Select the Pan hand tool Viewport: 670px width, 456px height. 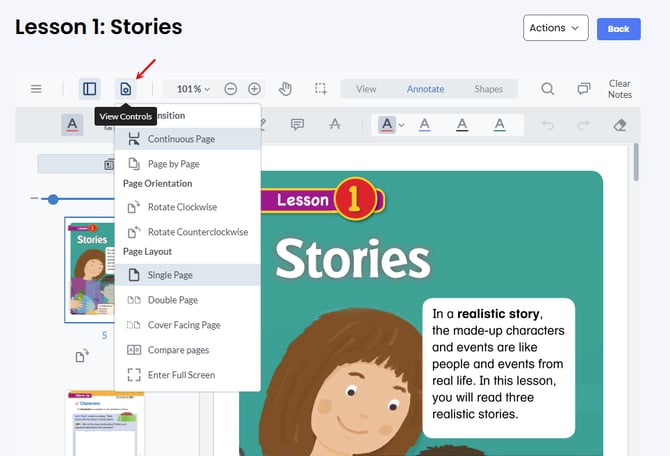pos(285,89)
